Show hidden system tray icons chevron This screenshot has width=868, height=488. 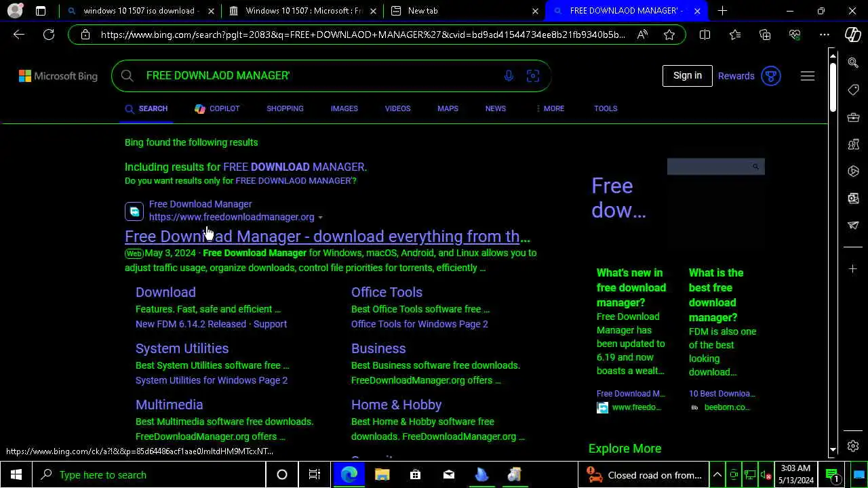[x=717, y=474]
